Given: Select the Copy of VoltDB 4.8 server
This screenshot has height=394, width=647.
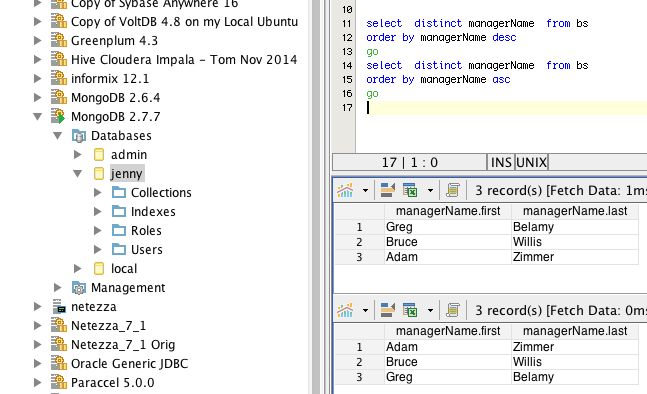Looking at the screenshot, I should (184, 21).
